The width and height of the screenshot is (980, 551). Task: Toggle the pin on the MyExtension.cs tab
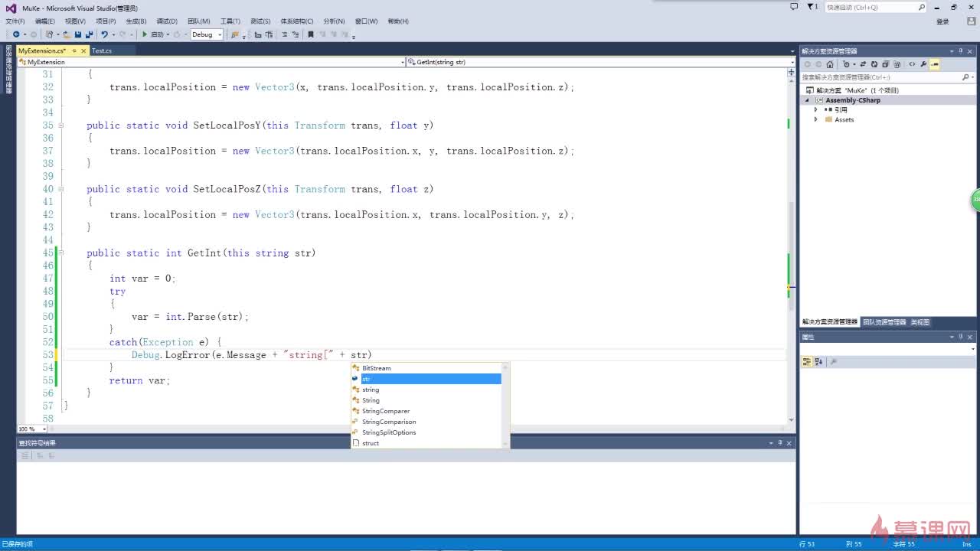pos(74,51)
